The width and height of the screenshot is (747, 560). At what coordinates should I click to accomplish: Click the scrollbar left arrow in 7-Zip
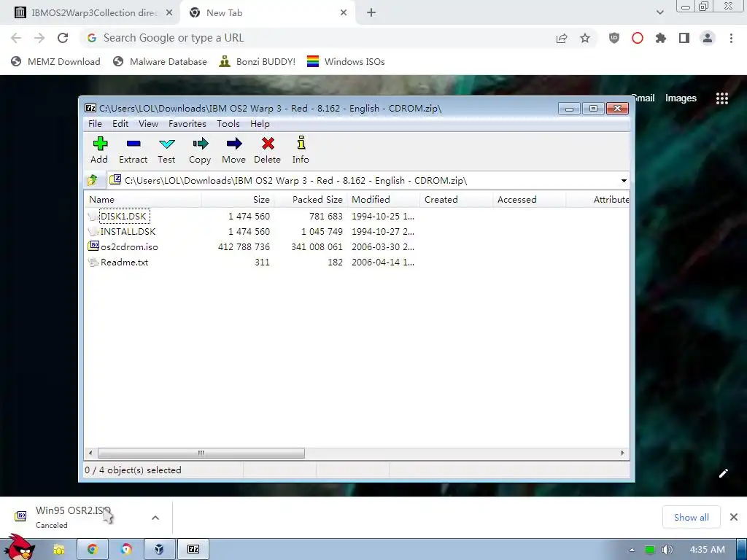[90, 453]
